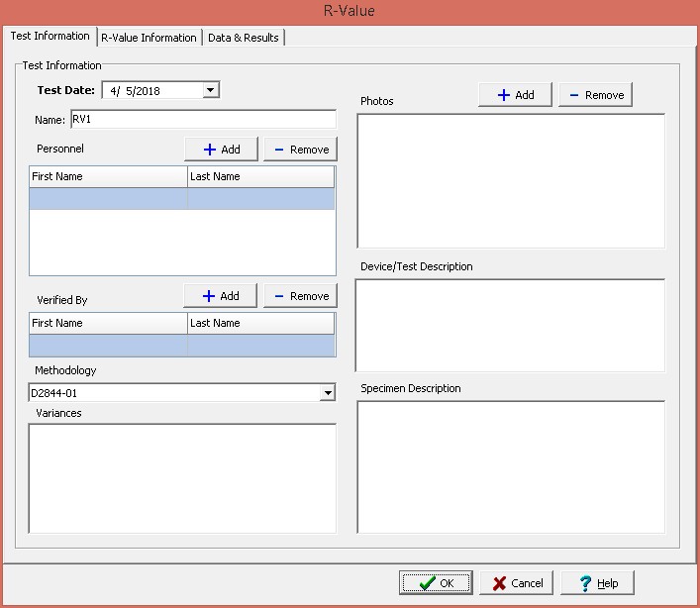The height and width of the screenshot is (608, 700).
Task: Add a new Verified By entry
Action: (220, 295)
